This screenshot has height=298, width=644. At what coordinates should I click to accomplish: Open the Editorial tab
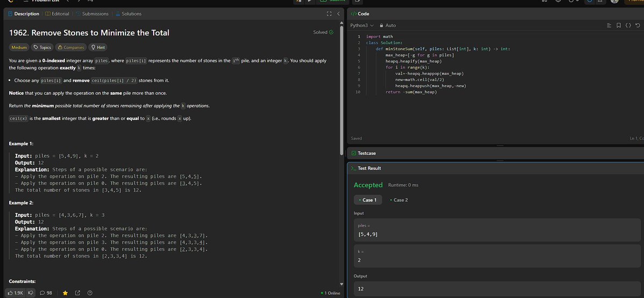click(57, 13)
